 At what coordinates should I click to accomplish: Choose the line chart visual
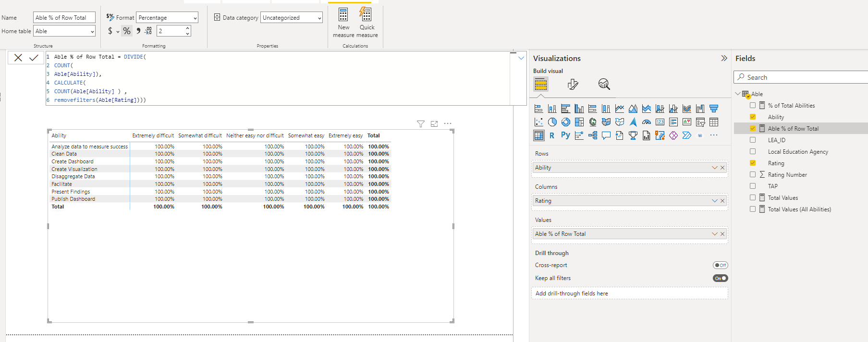pos(620,109)
